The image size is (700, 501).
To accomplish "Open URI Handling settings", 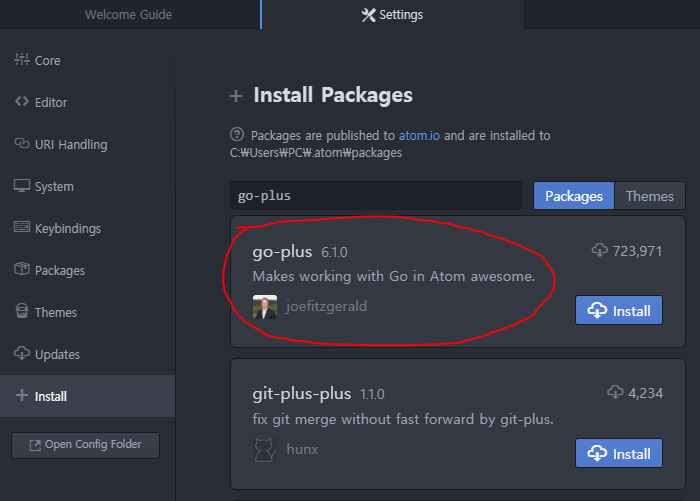I will coord(88,144).
